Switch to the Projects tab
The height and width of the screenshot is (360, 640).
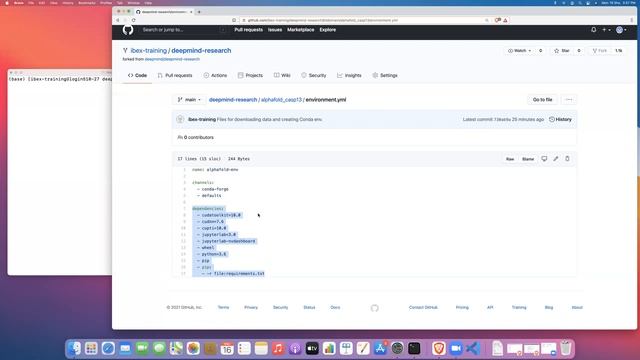pos(250,76)
